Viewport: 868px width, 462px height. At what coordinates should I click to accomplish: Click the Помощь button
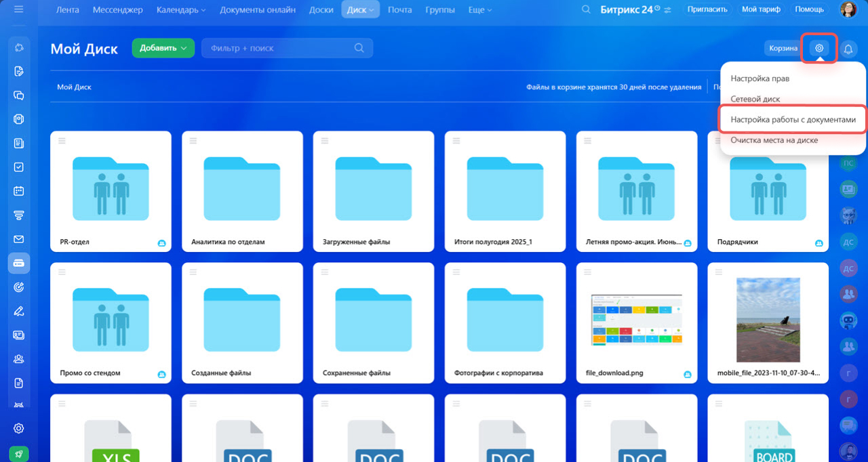point(809,9)
